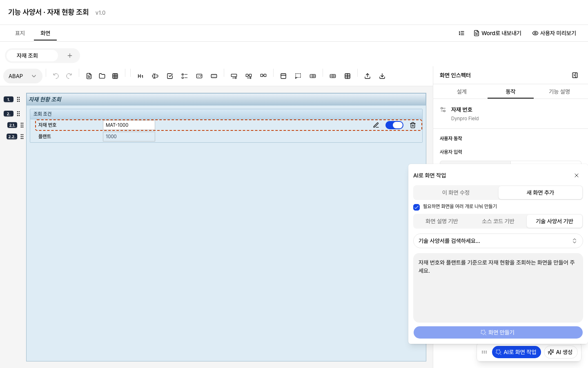Collapse the 화면 인스펙터 panel
The image size is (588, 368).
pyautogui.click(x=575, y=75)
